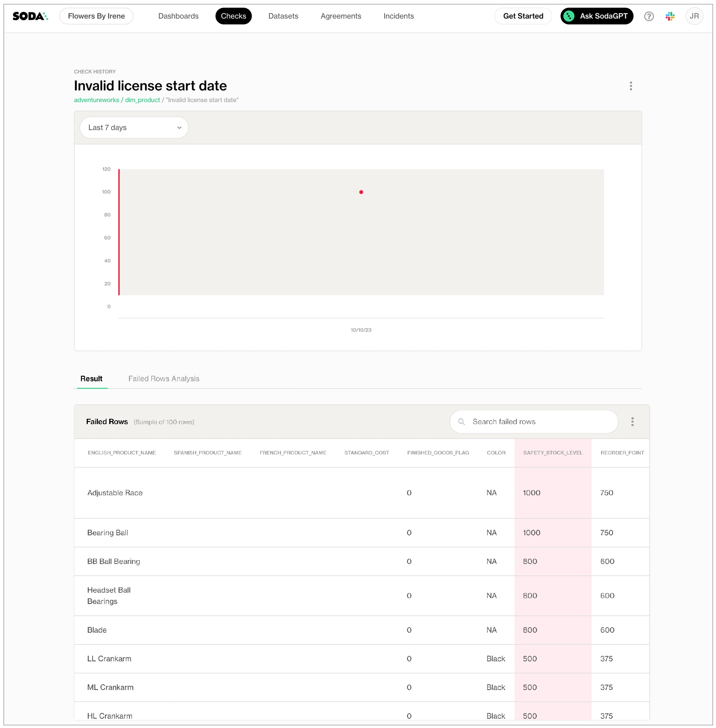Expand the Last 7 days dropdown
716x728 pixels.
[x=134, y=128]
